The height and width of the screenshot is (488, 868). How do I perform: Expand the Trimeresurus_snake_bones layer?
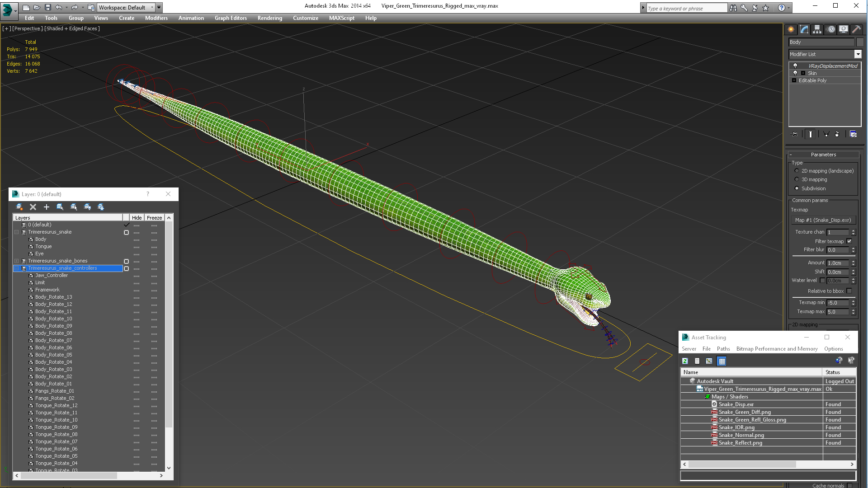click(x=17, y=261)
